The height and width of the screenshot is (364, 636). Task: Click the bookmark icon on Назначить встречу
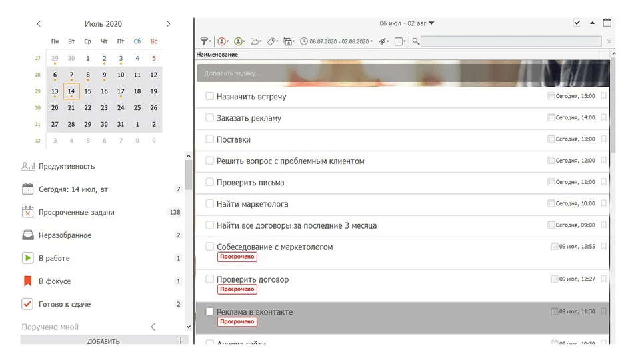[x=603, y=97]
